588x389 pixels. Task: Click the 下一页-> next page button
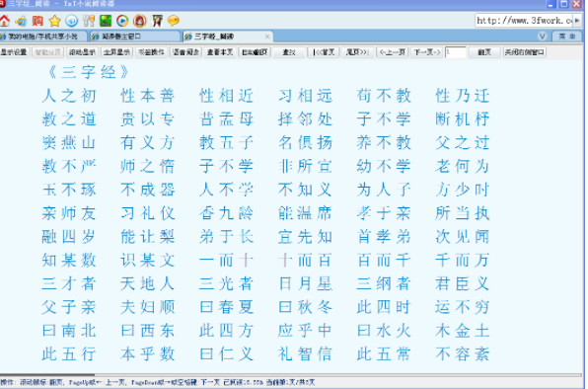click(x=426, y=52)
